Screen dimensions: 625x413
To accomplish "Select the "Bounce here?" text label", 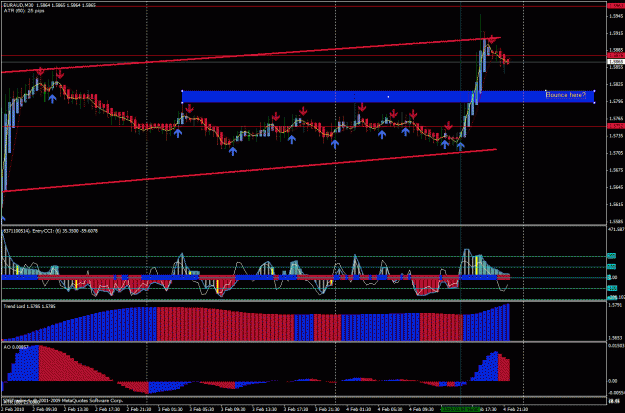I will [x=566, y=95].
